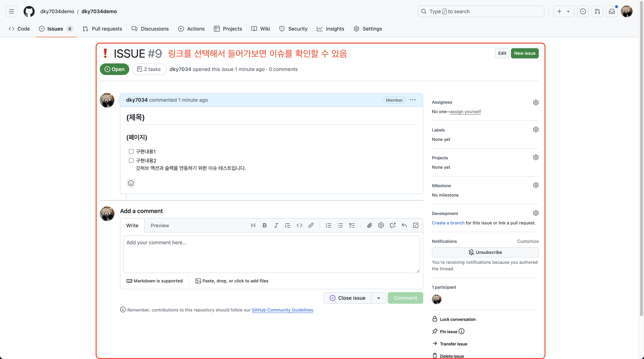
Task: Click the attach files paperclip icon
Action: click(369, 225)
